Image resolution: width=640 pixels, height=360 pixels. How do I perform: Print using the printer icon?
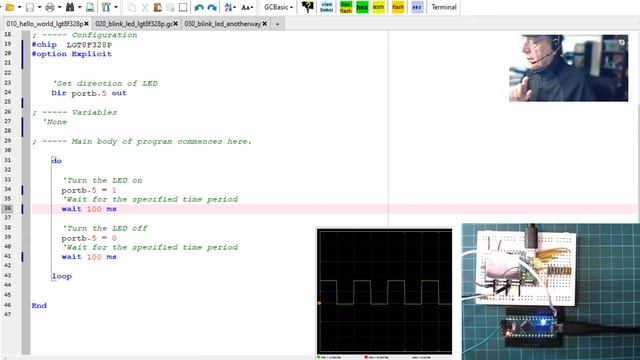[x=50, y=7]
